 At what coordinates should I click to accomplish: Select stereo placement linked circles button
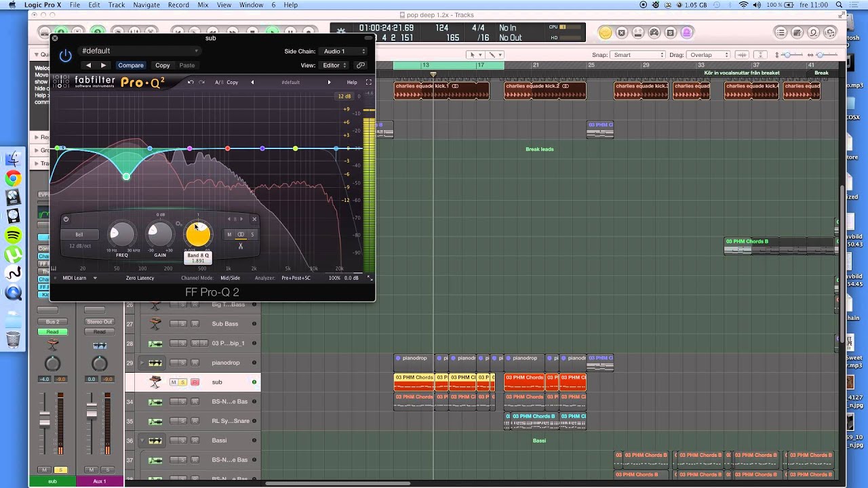pos(241,235)
